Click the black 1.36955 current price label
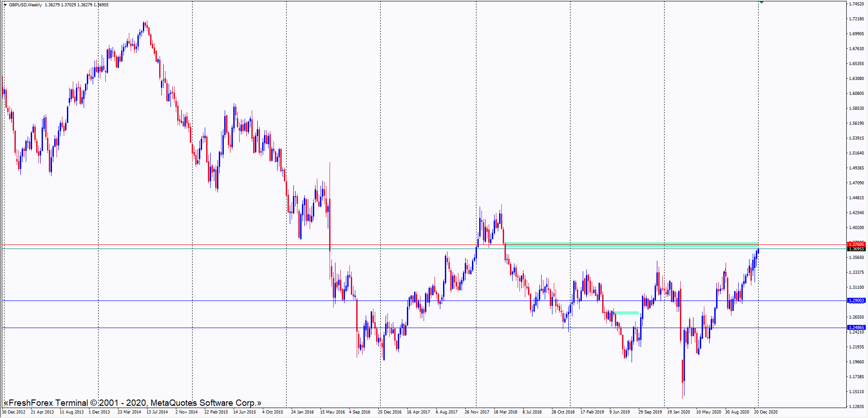Screen dimensions: 868x418 coord(856,249)
